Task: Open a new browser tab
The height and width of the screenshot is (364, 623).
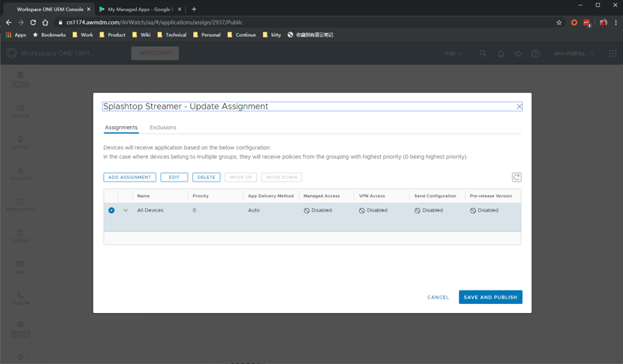Action: (x=194, y=9)
